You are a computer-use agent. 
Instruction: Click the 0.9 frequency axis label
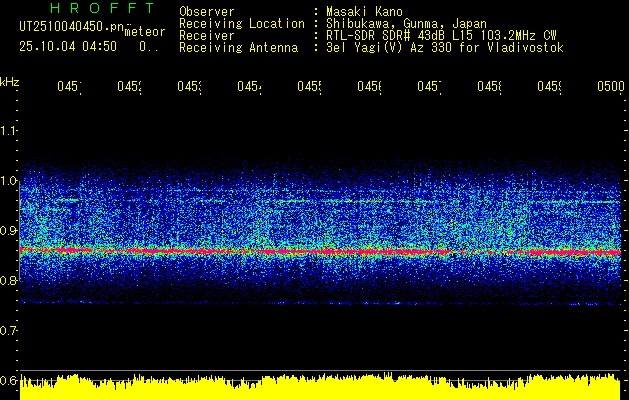tap(8, 231)
